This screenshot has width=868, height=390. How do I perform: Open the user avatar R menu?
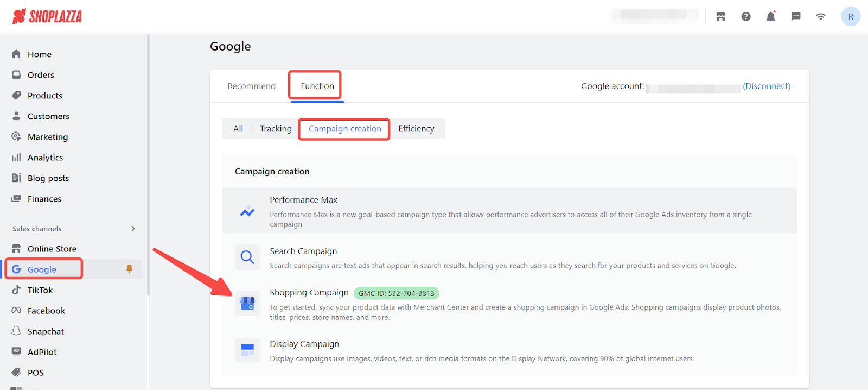point(851,16)
